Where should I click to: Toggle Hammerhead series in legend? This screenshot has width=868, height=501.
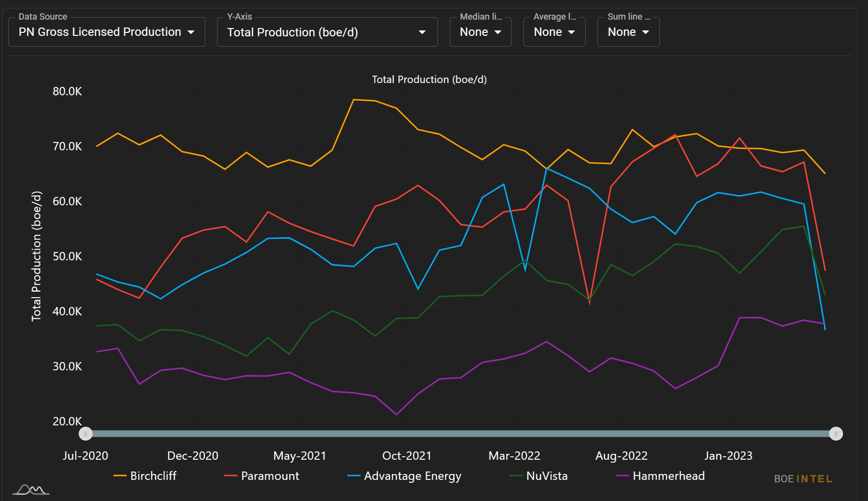660,476
